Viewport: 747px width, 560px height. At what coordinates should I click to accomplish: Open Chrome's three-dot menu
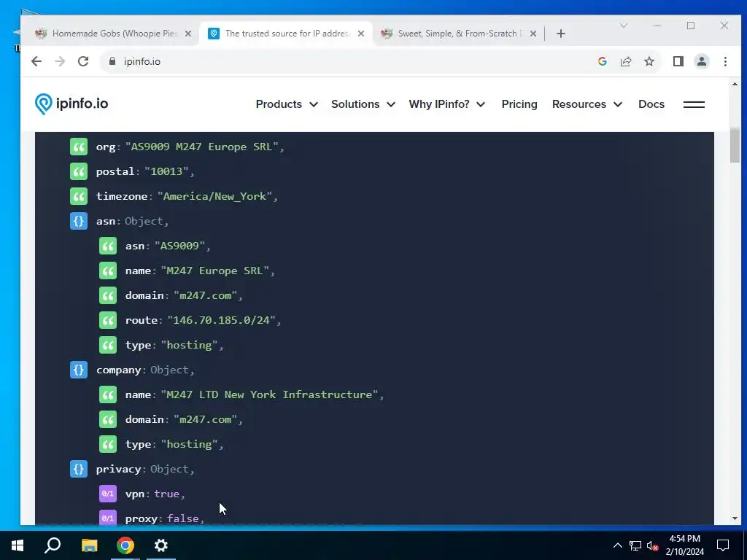725,61
